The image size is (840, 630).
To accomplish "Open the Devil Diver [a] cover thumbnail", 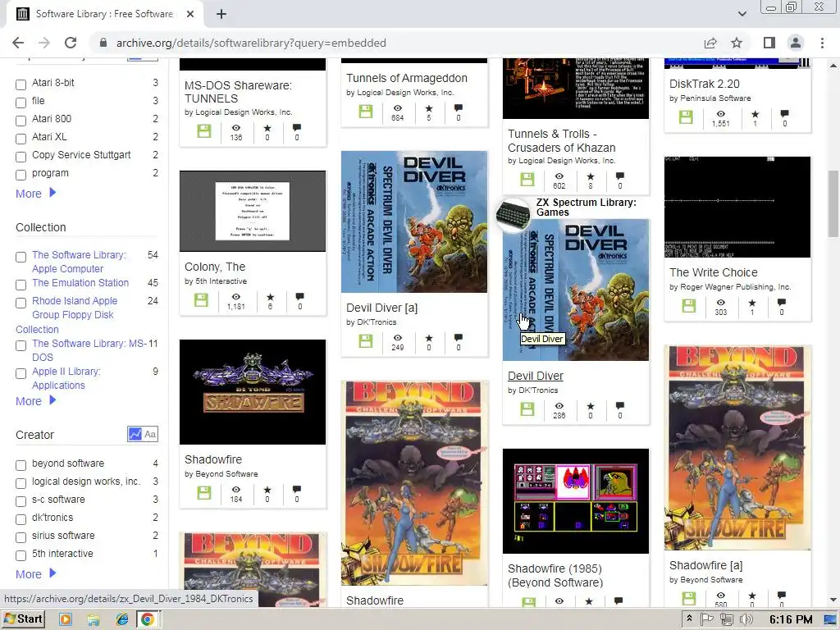I will click(x=414, y=221).
